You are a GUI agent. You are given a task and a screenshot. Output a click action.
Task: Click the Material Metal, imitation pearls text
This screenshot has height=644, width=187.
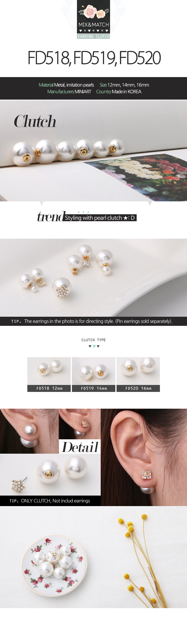pos(66,85)
